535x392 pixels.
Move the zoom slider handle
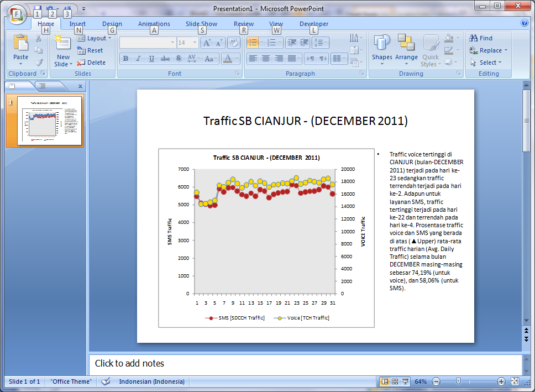(459, 381)
